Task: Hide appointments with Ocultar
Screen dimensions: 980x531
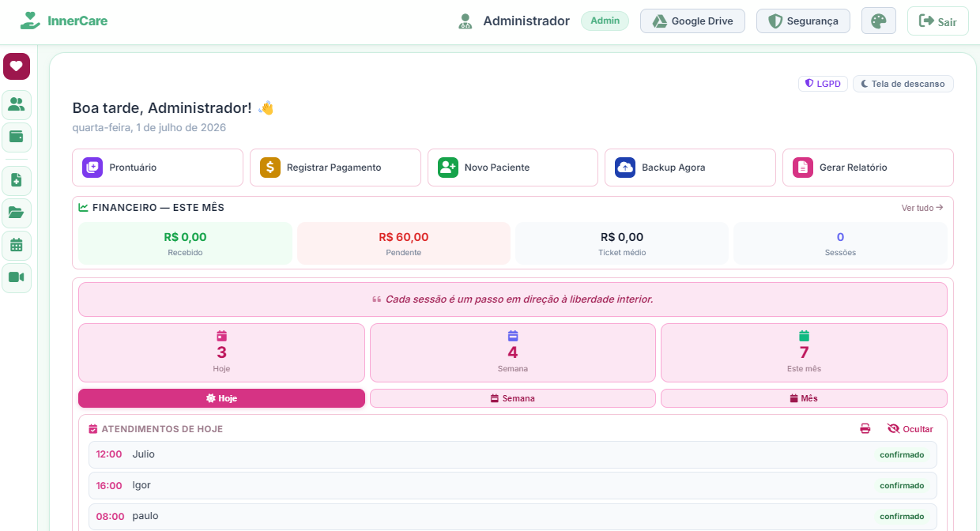Action: (x=910, y=428)
